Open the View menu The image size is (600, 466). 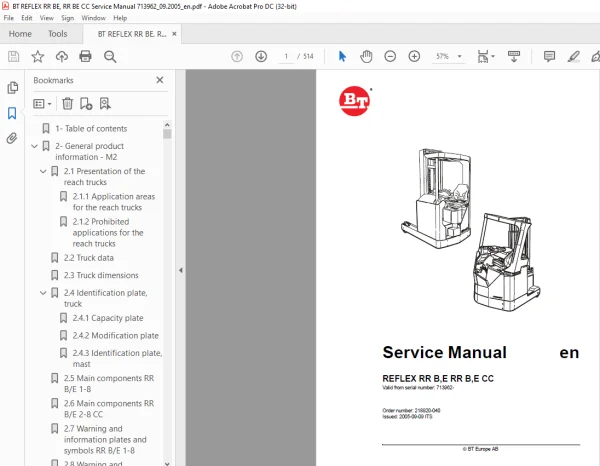[x=46, y=18]
